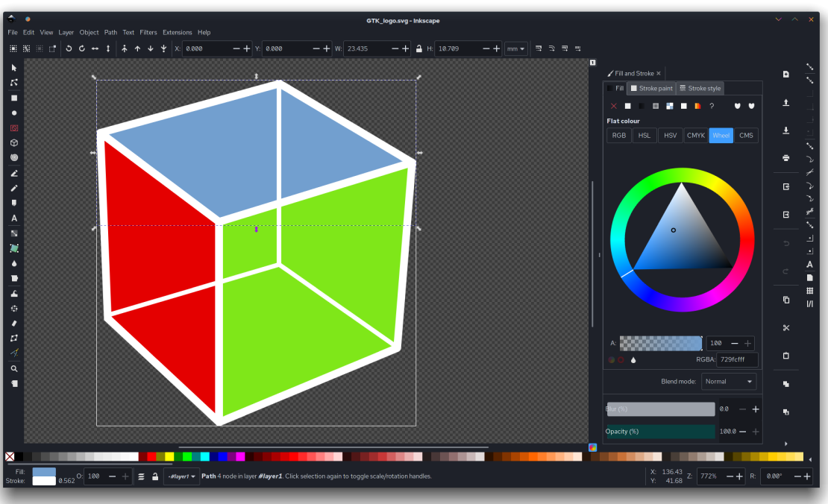Choose the 3D box tool
The width and height of the screenshot is (828, 504).
14,143
